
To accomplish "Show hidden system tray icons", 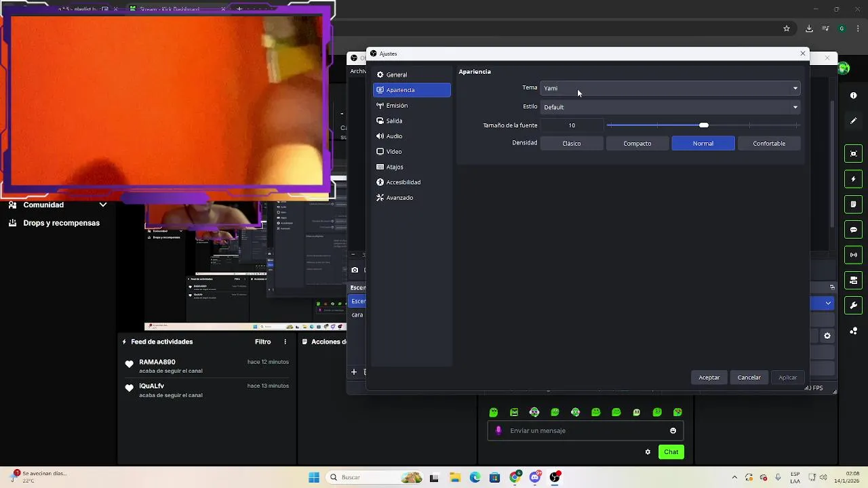I will tap(734, 477).
